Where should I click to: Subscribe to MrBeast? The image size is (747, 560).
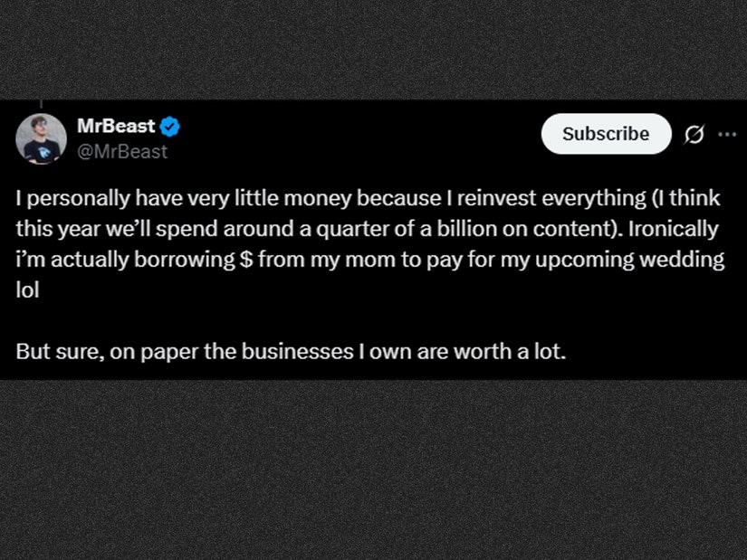click(606, 134)
